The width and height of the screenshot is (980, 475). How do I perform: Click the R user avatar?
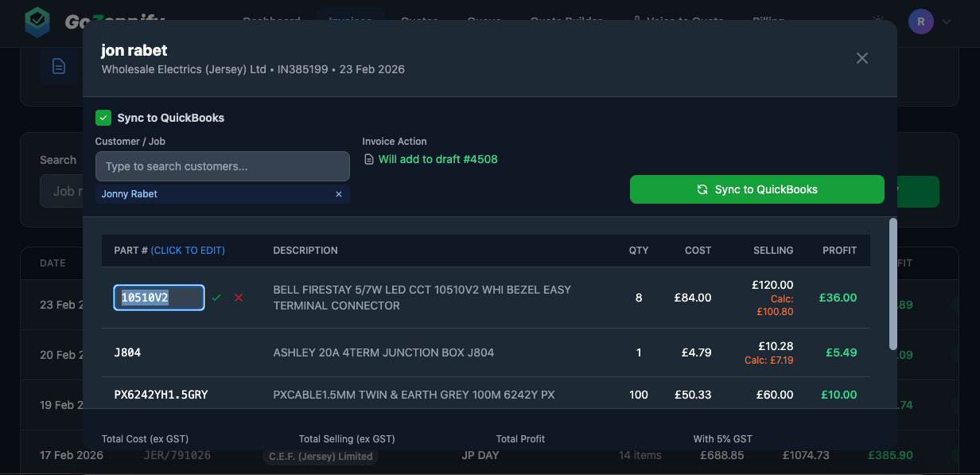921,21
